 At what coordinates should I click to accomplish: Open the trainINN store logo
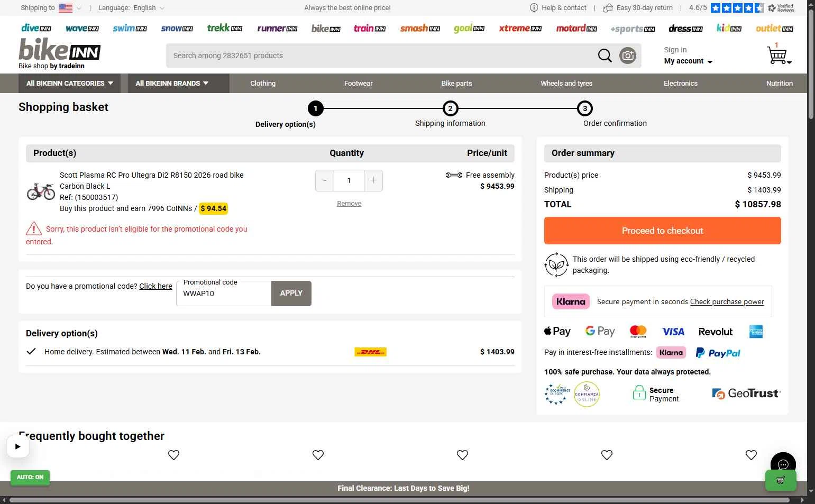(369, 29)
